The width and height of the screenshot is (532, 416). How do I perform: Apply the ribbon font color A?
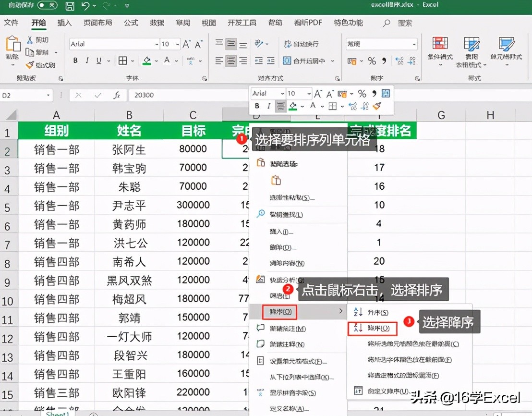167,61
